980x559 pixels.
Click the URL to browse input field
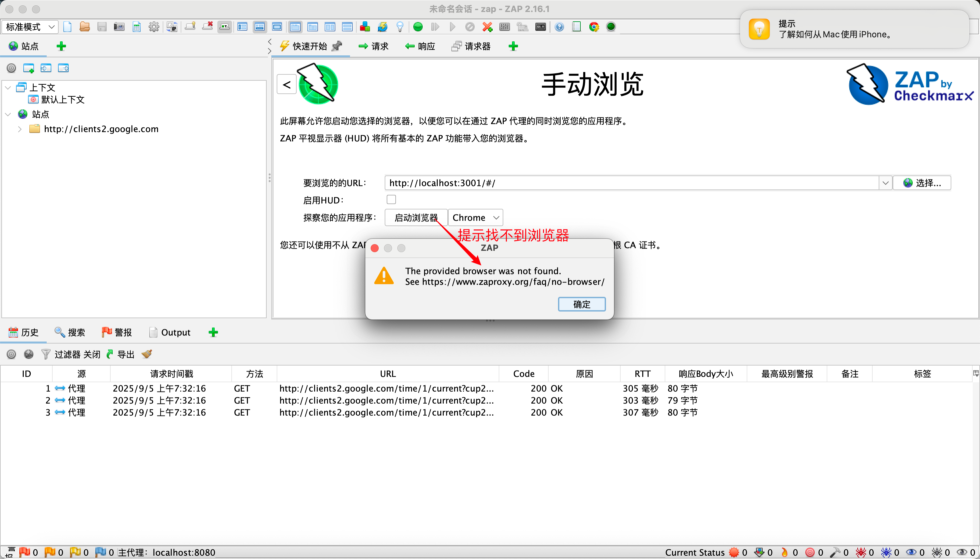(x=632, y=183)
